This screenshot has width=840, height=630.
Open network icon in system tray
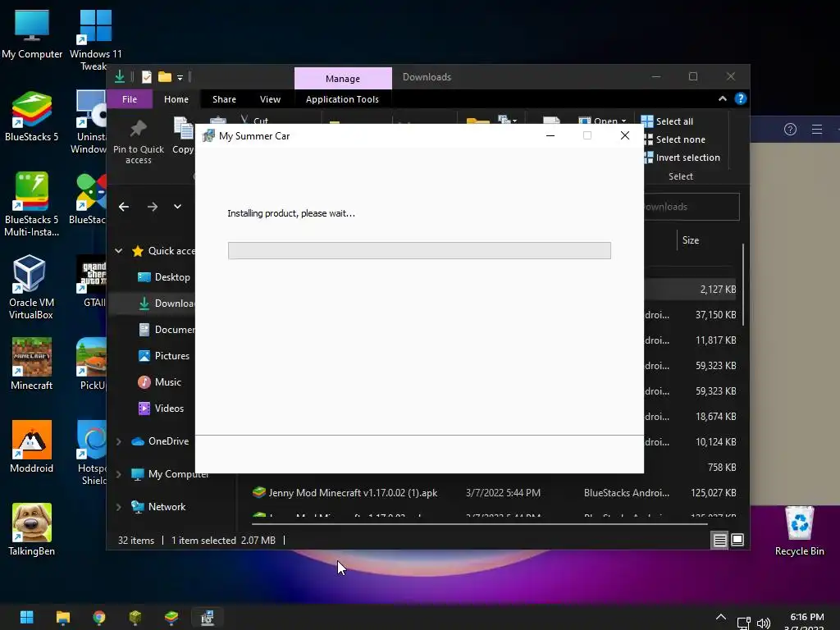(743, 623)
